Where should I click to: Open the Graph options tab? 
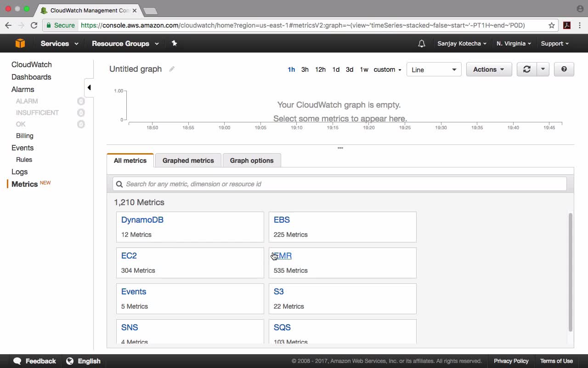252,161
